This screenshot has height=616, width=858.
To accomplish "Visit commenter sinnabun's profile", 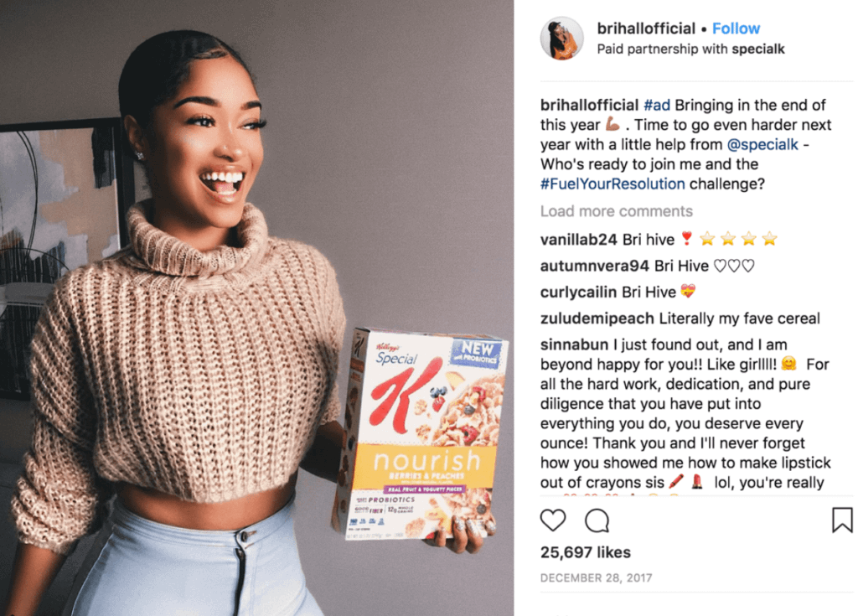I will click(574, 345).
